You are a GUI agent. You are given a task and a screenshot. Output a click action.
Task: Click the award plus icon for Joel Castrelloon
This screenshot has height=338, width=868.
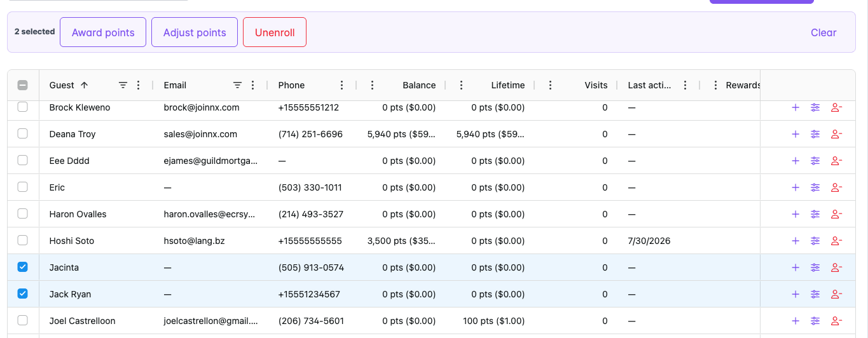[795, 321]
